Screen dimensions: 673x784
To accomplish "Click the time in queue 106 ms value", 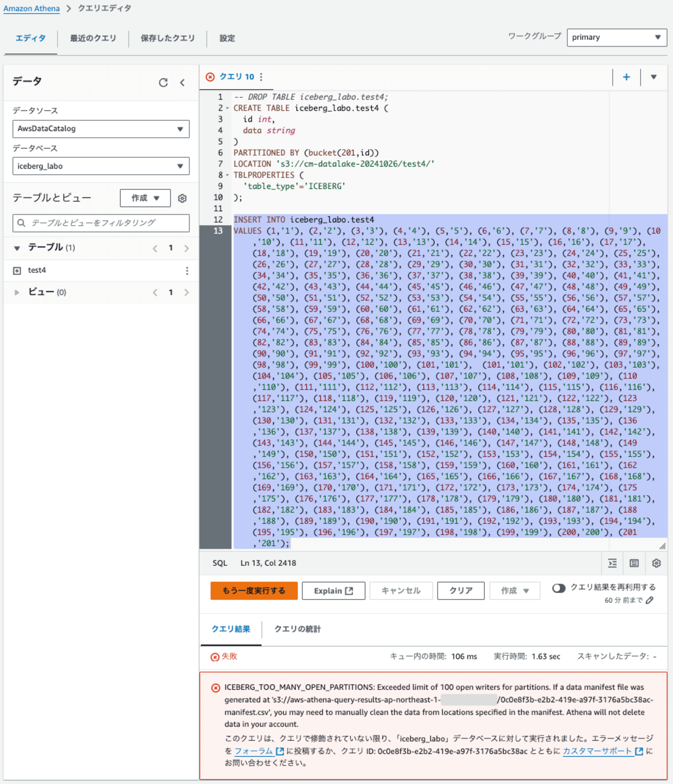I will tap(464, 656).
